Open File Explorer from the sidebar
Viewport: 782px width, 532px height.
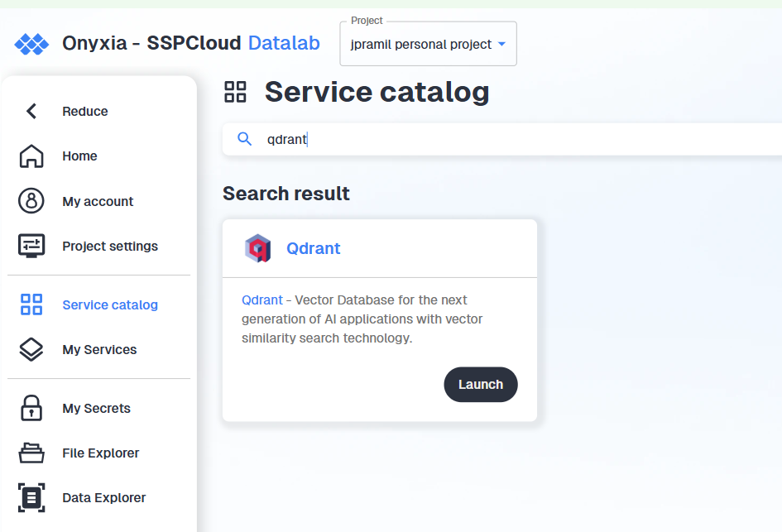tap(100, 453)
